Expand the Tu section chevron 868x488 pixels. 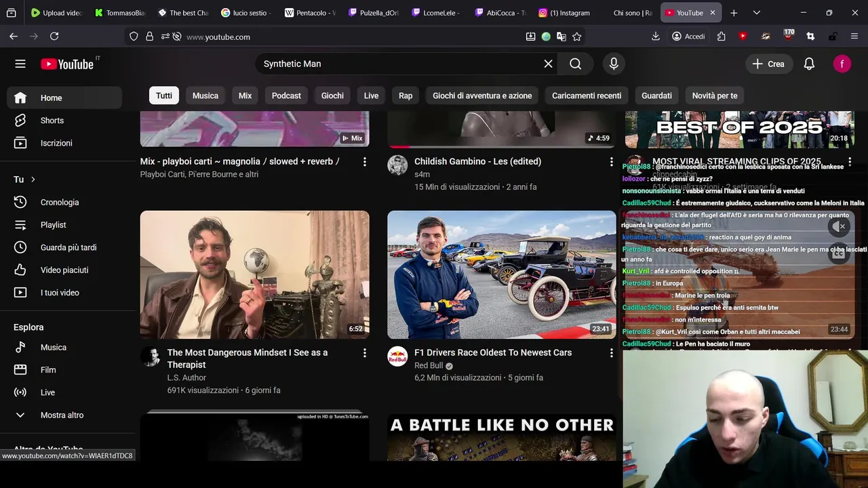point(33,180)
